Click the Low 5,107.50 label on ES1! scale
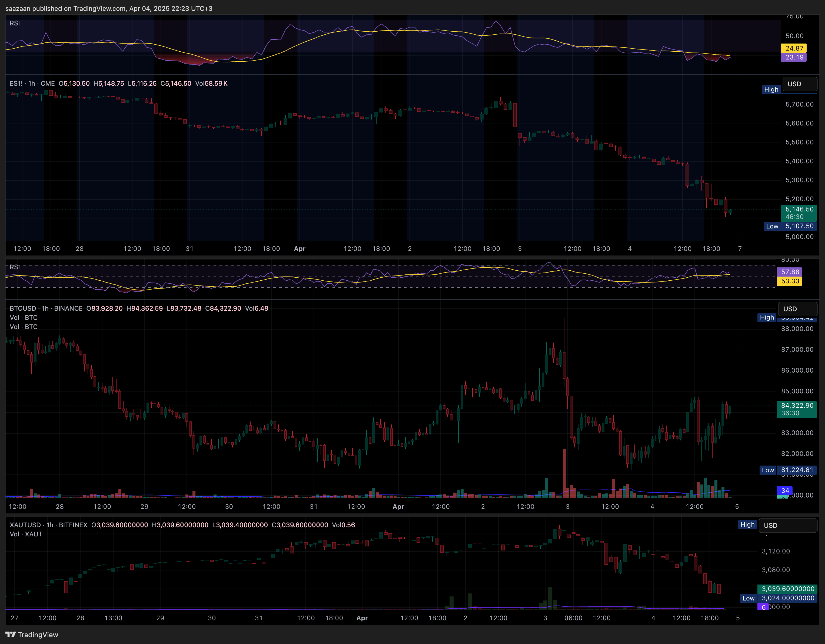Screen dimensions: 825x644 790,226
